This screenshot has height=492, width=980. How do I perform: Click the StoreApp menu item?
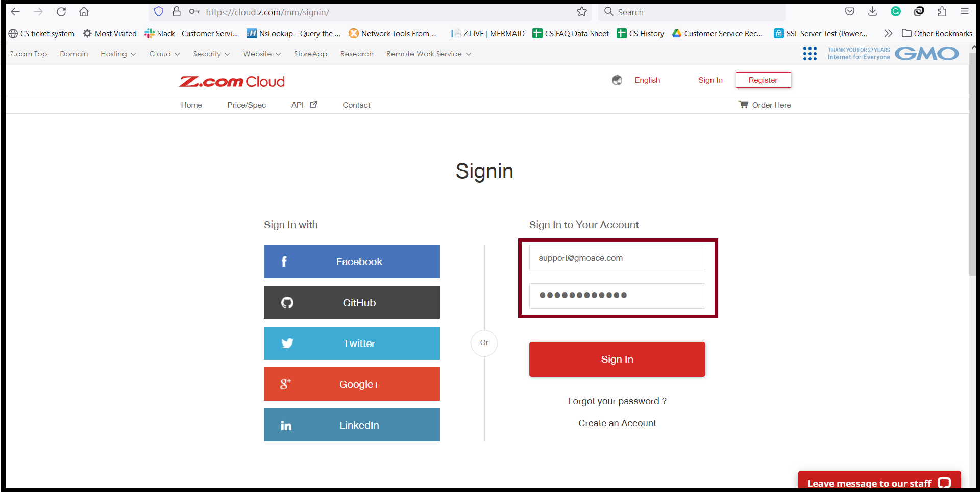point(310,54)
